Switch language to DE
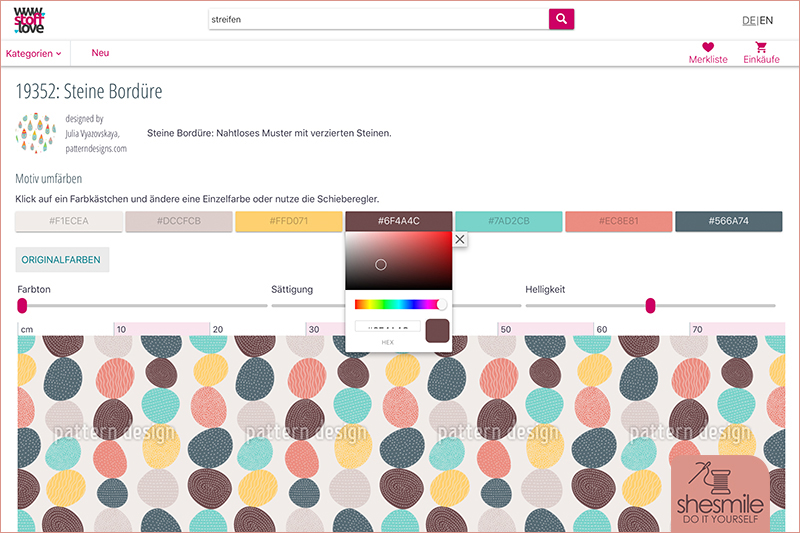 749,20
